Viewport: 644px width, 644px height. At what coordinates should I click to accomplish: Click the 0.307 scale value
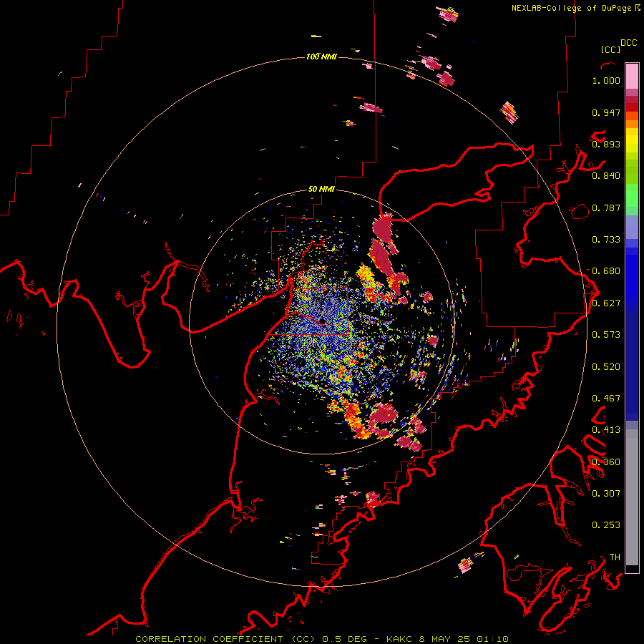[606, 494]
